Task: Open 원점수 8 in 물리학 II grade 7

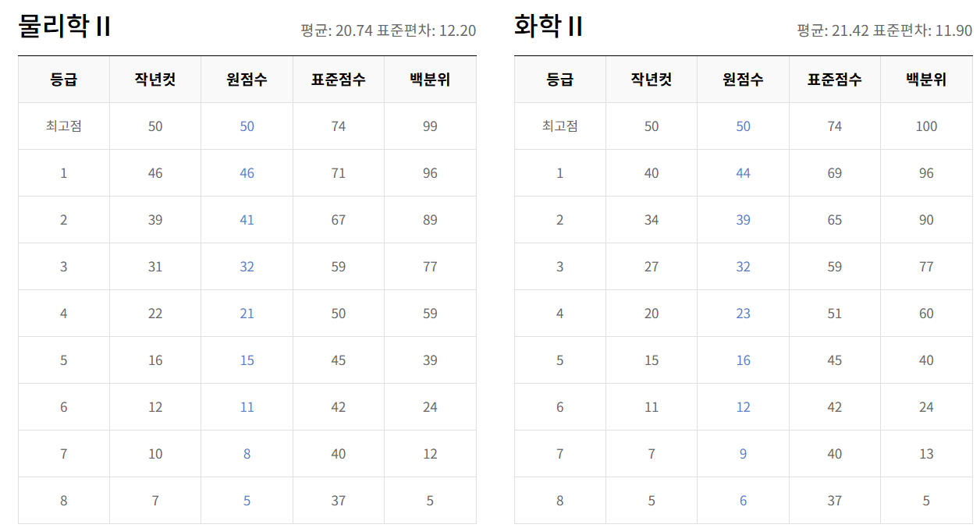Action: click(247, 454)
